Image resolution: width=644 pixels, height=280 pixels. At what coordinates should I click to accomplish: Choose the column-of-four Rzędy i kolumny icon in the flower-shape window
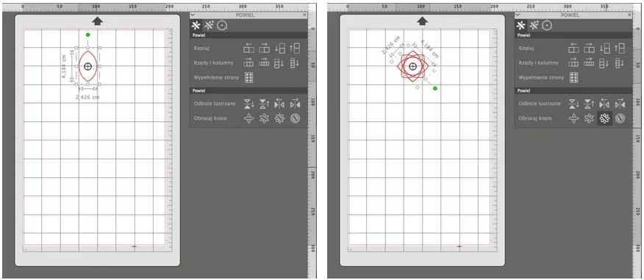620,62
